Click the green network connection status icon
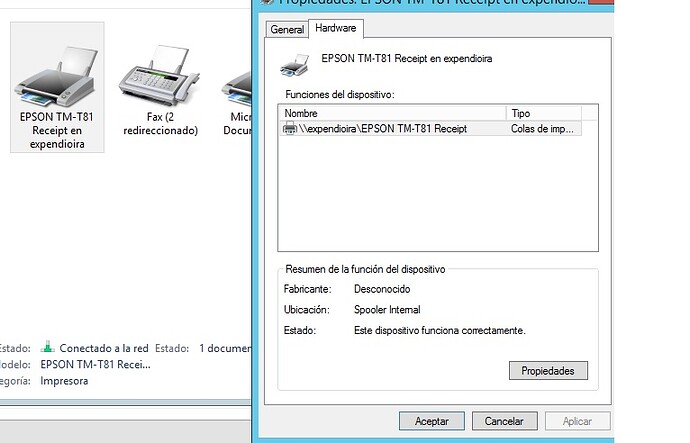 coord(48,347)
